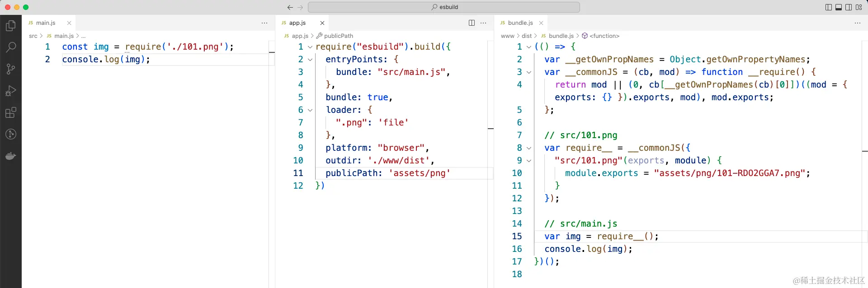Go back with the navigation arrow
The width and height of the screenshot is (868, 288).
coord(290,7)
